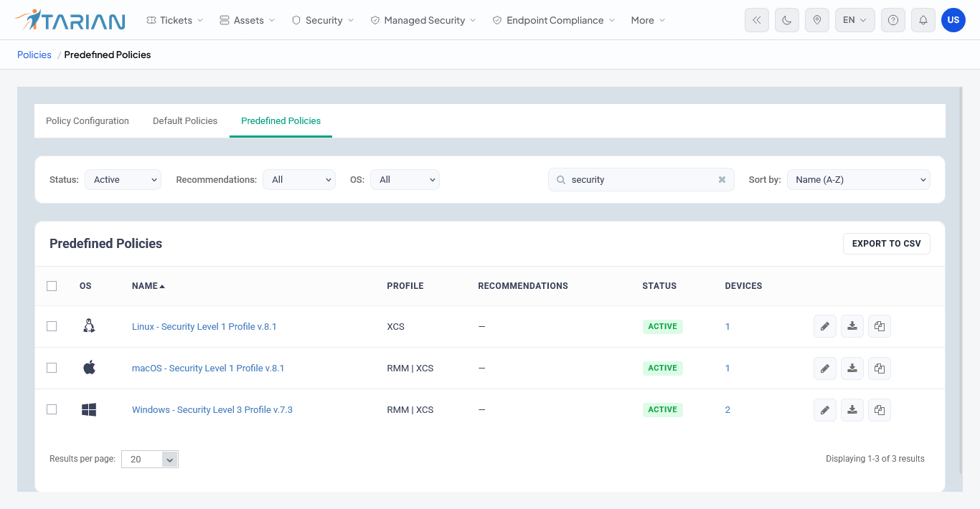
Task: Tick the select-all checkbox in table header
Action: (52, 286)
